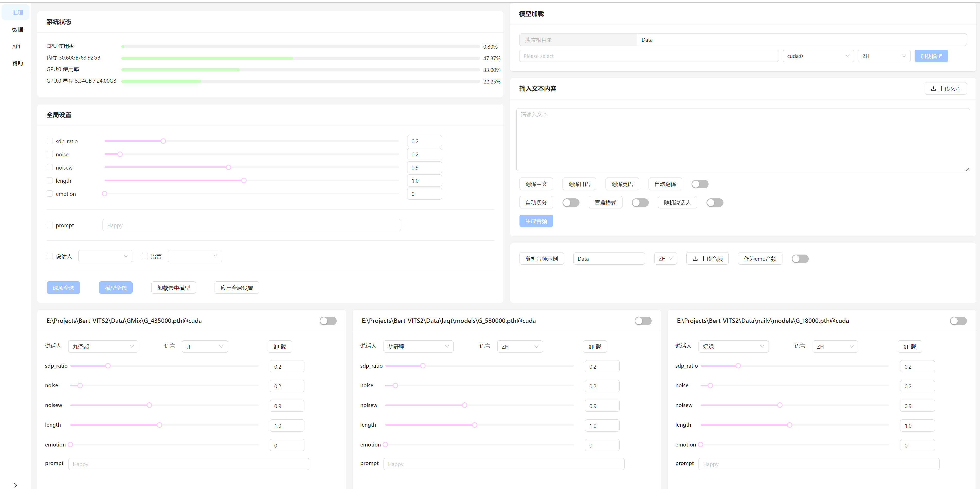This screenshot has height=489, width=980.
Task: Open the 九条都 speaker dropdown
Action: point(103,347)
